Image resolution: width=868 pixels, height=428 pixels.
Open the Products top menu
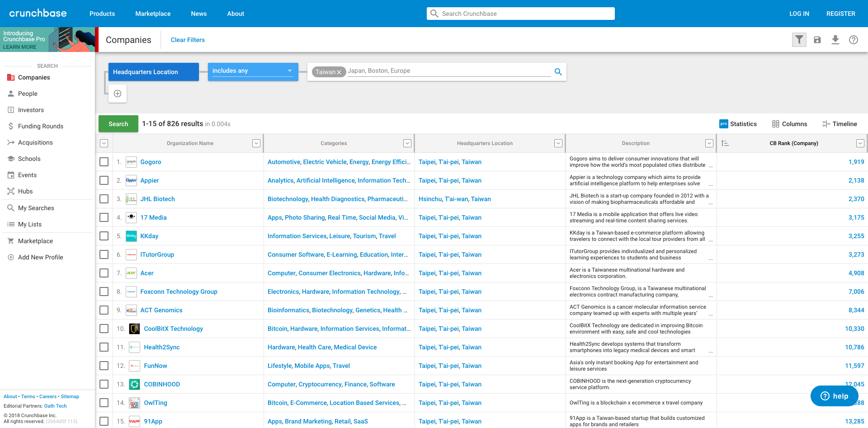pyautogui.click(x=102, y=14)
